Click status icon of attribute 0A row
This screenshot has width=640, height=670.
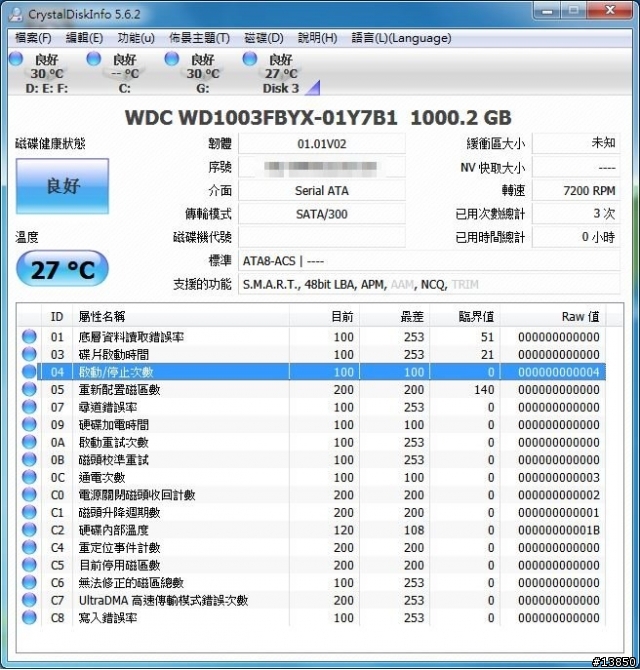29,441
